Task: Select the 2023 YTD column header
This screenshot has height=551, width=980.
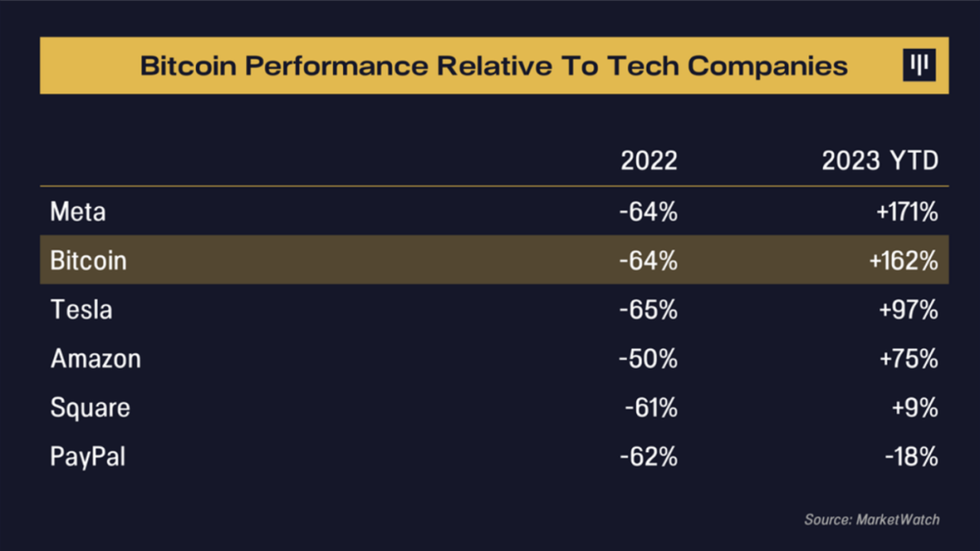Action: (879, 161)
